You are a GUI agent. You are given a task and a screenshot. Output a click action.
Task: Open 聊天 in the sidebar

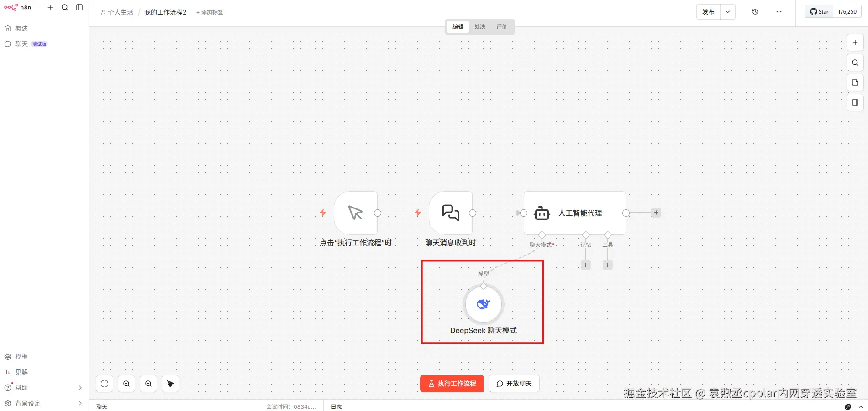tap(44, 44)
